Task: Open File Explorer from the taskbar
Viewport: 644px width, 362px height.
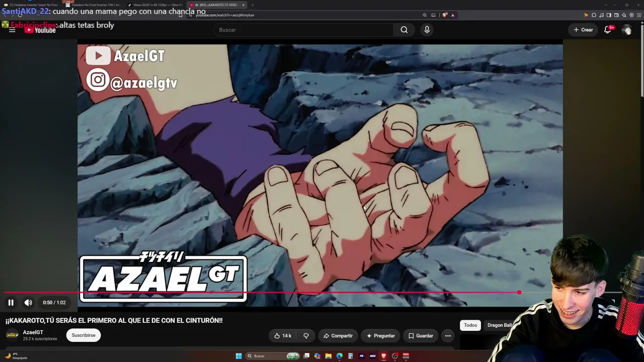Action: [328, 356]
